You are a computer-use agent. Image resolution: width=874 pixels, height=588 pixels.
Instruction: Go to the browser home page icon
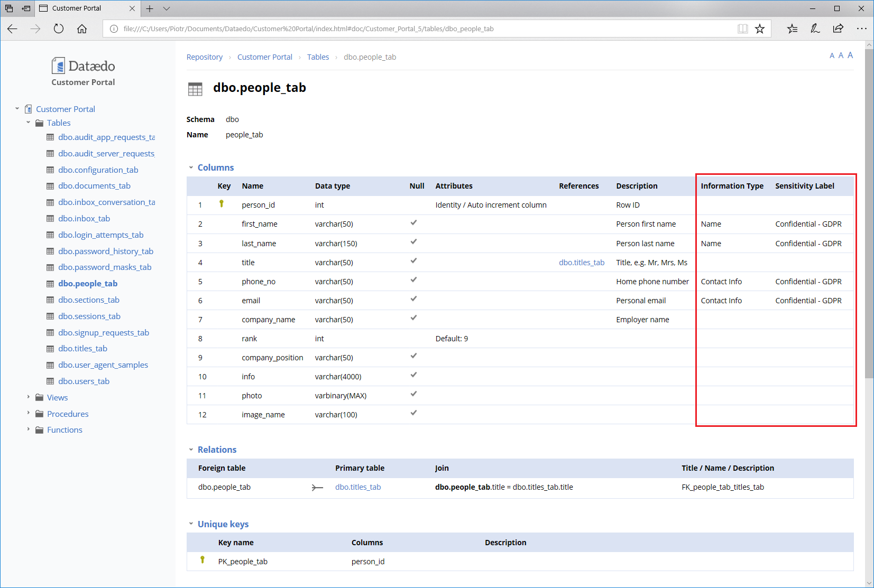point(82,29)
